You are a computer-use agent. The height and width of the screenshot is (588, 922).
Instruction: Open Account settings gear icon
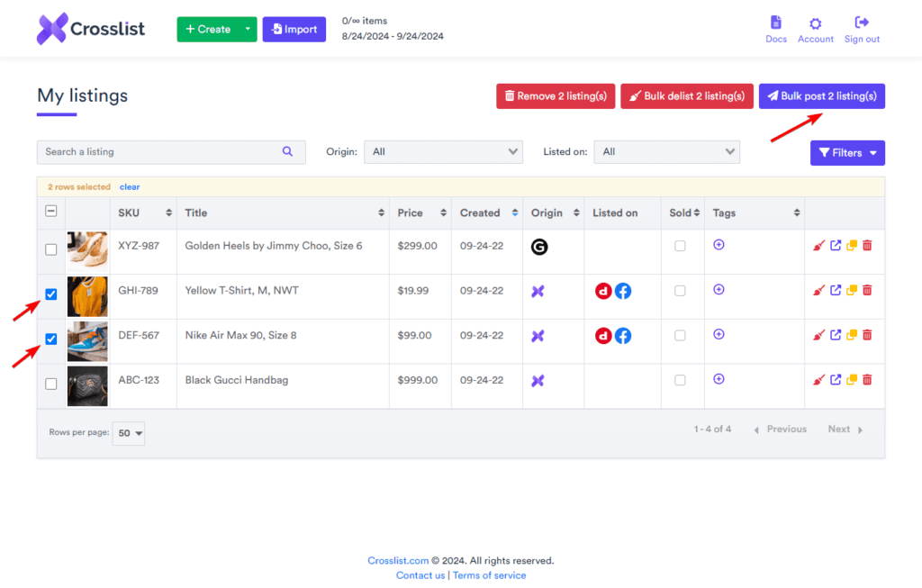[815, 23]
